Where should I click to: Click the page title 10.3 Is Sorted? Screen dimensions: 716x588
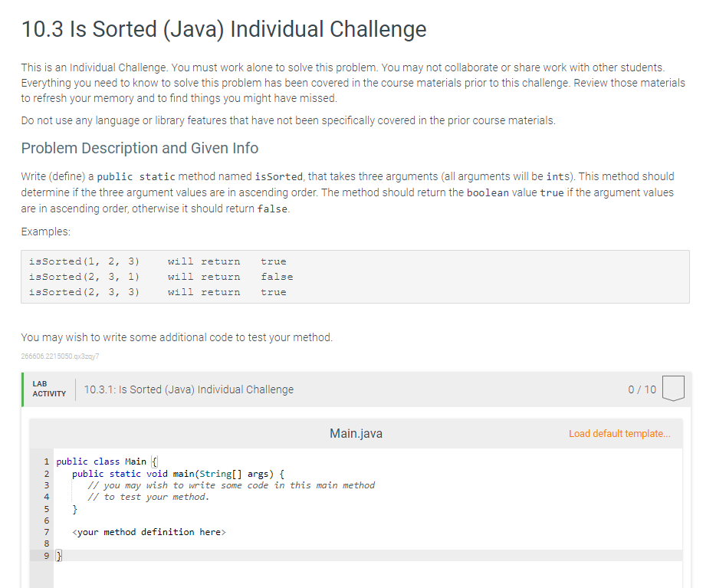pos(224,29)
